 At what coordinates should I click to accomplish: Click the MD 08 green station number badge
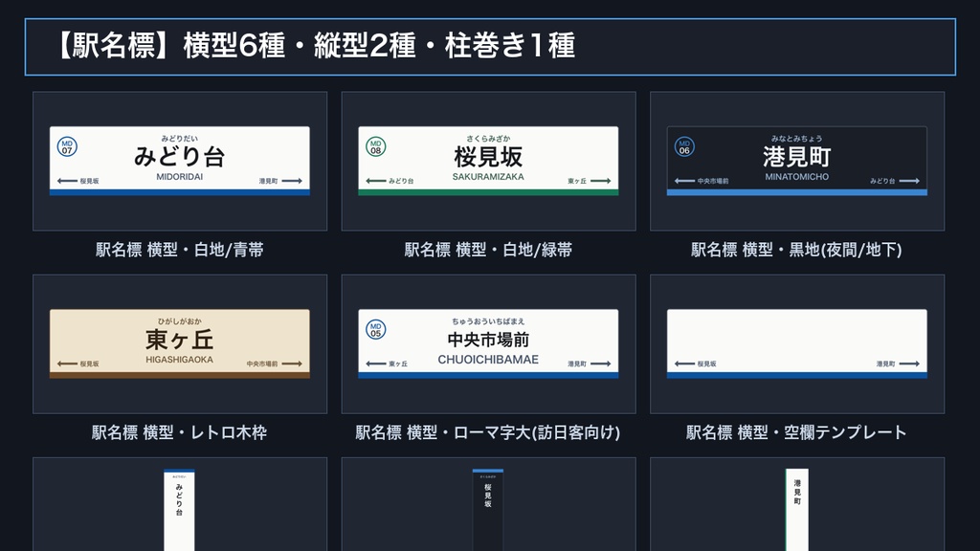tap(375, 146)
